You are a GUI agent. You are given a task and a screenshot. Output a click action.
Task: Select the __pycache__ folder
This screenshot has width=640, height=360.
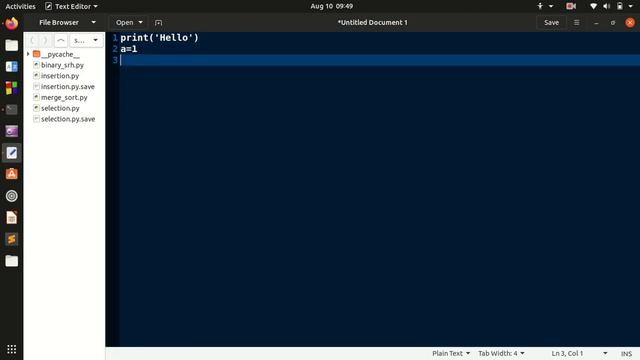(x=60, y=54)
